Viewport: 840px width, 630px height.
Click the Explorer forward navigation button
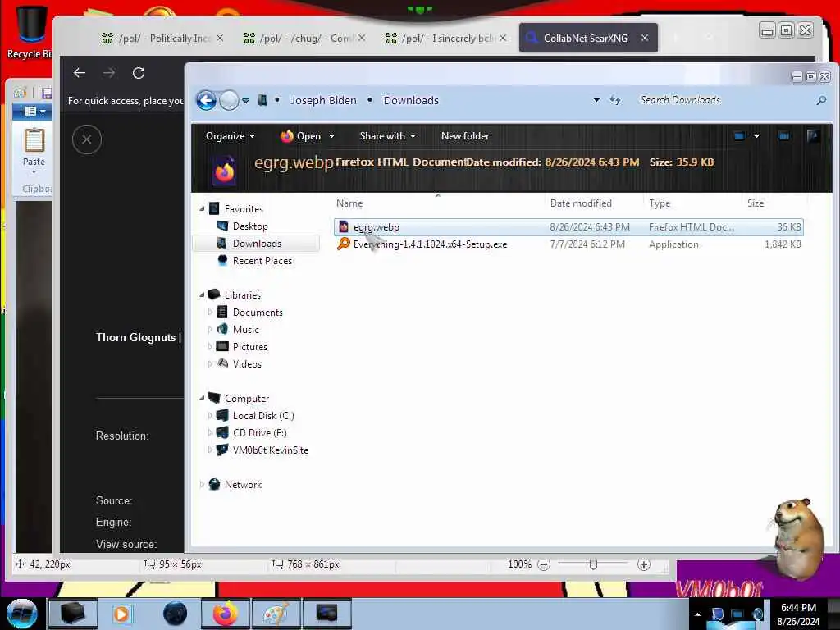(x=230, y=100)
